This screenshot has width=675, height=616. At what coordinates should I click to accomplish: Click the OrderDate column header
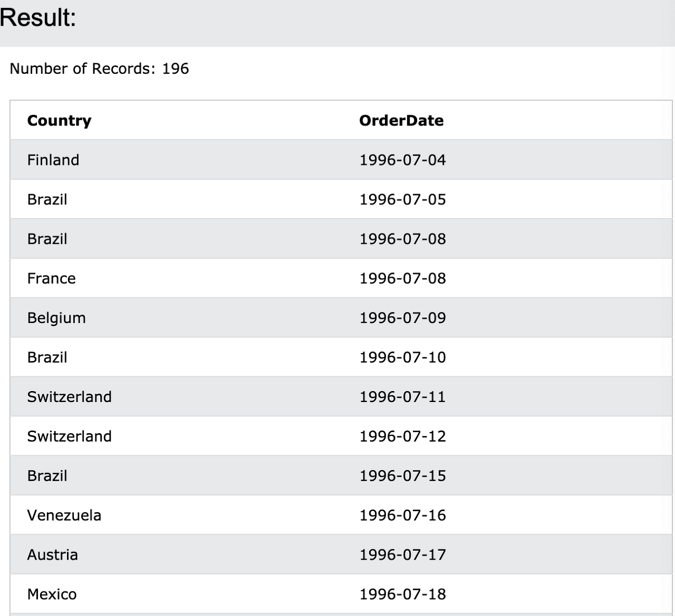click(401, 120)
